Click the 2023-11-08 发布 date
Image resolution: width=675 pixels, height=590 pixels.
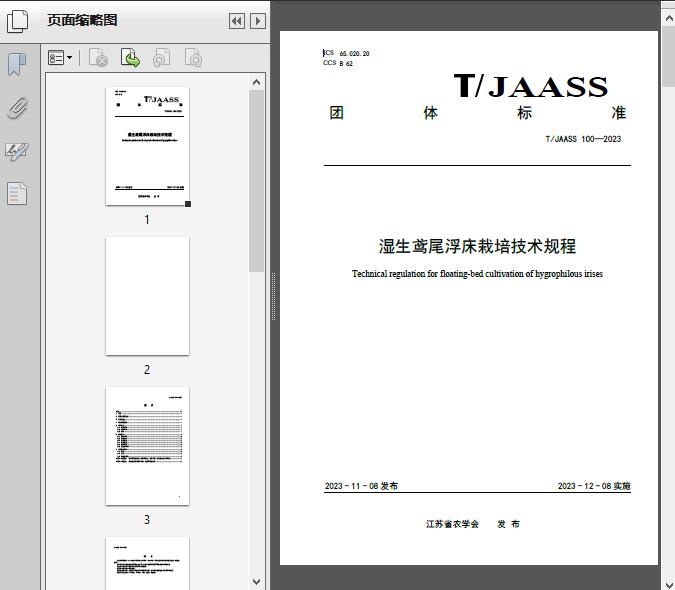(x=361, y=486)
